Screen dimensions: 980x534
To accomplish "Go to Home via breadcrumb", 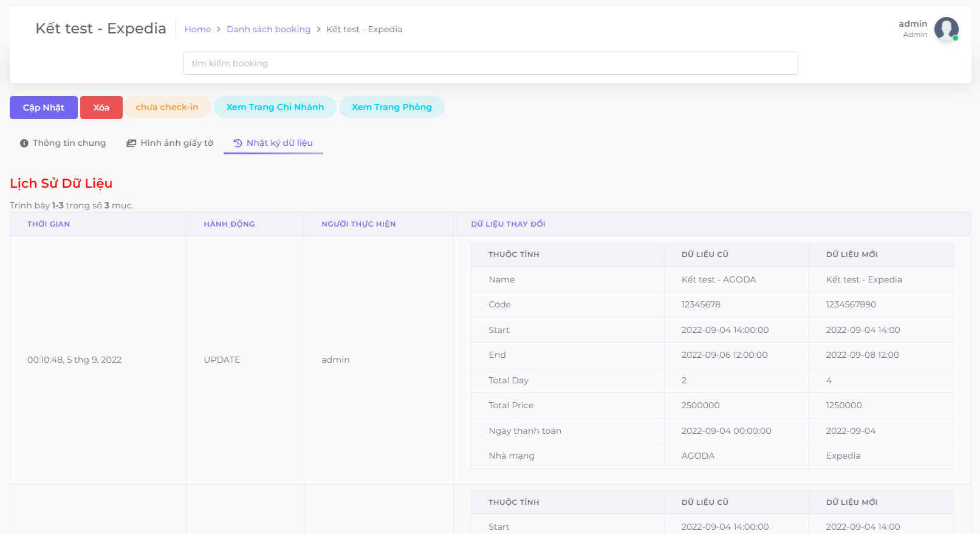I will point(197,29).
